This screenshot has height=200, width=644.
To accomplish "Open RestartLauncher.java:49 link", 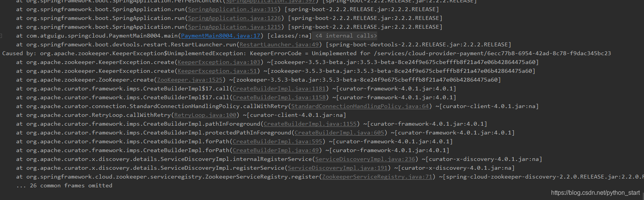I will point(279,44).
